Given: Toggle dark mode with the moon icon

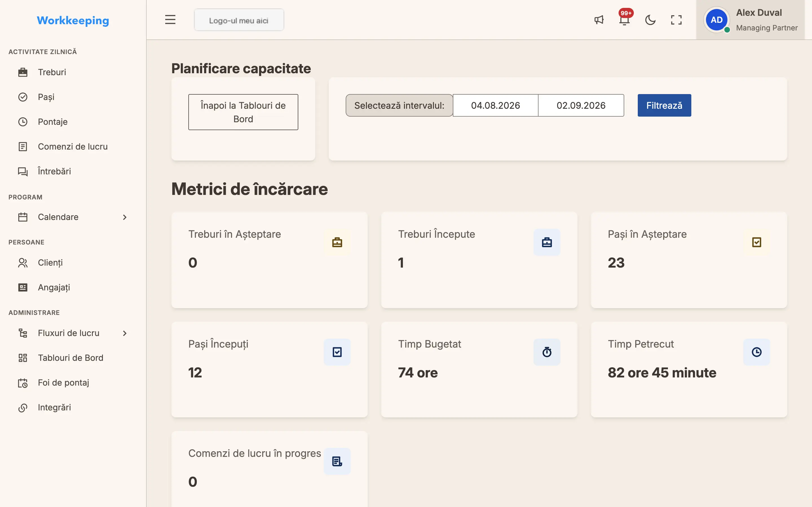Looking at the screenshot, I should (x=650, y=20).
